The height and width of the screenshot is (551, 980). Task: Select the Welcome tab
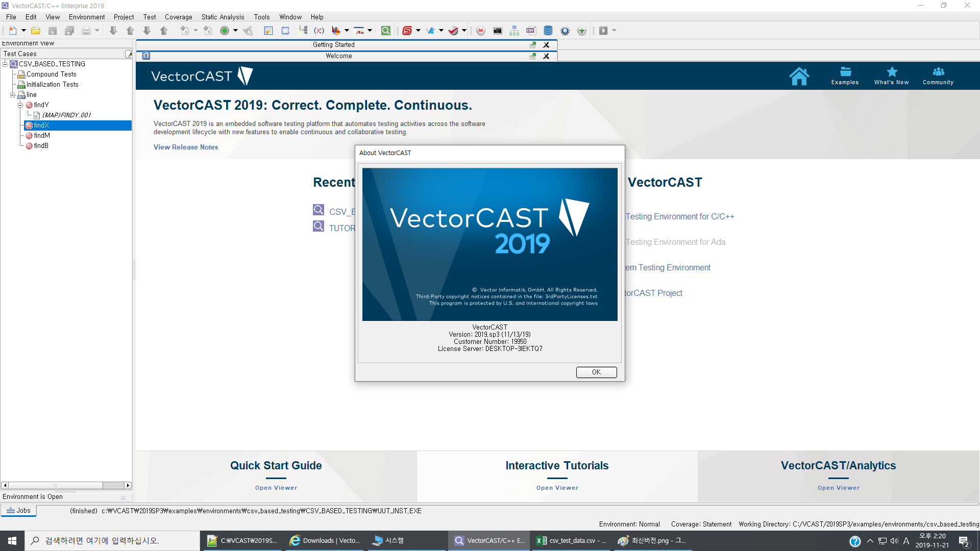338,55
